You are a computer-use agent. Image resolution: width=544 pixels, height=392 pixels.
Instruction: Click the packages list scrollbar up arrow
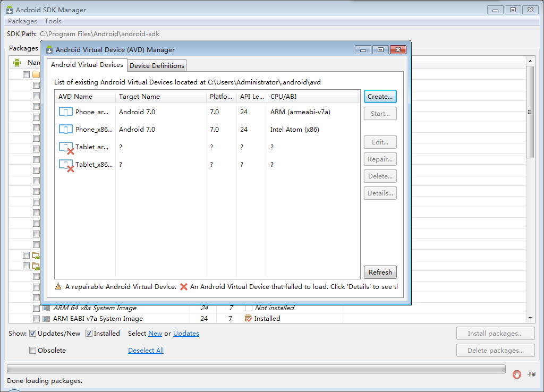click(x=530, y=61)
